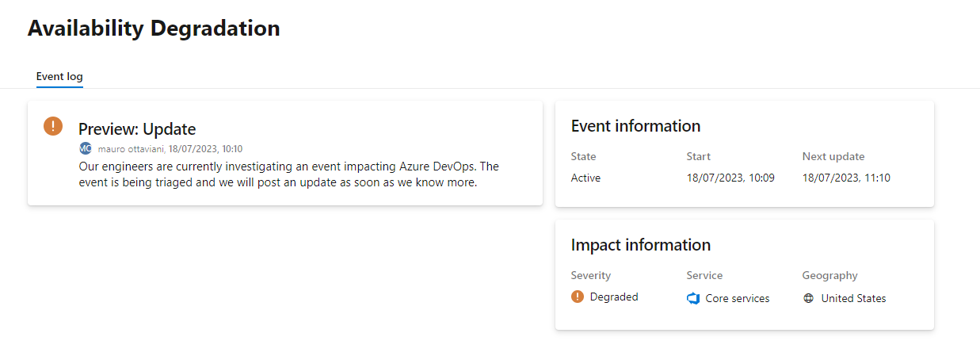
Task: Click the MO user avatar icon
Action: pos(86,148)
